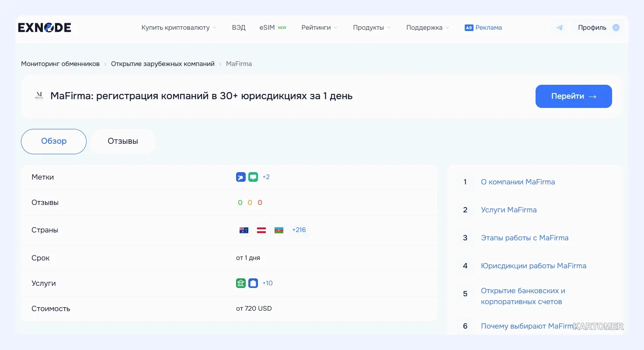
Task: Show +2 more tags in Метки
Action: pyautogui.click(x=266, y=177)
